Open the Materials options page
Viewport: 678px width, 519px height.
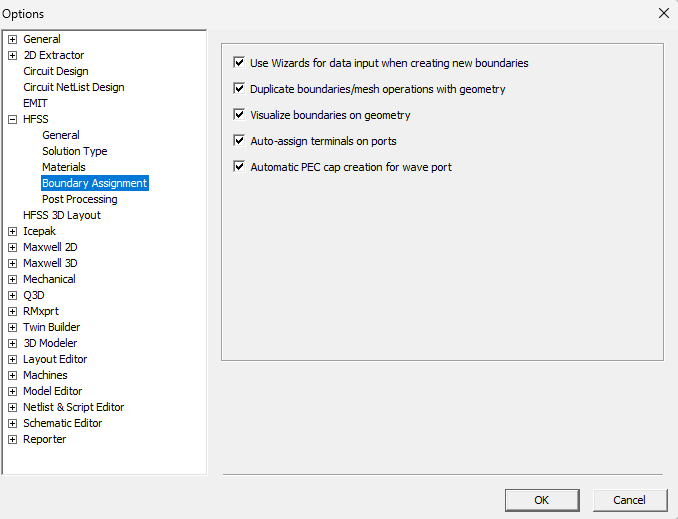pyautogui.click(x=63, y=167)
